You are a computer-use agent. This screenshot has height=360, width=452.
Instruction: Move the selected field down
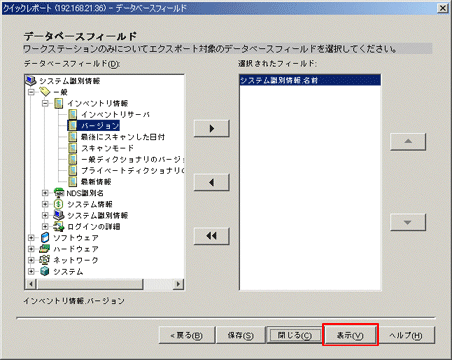point(408,222)
